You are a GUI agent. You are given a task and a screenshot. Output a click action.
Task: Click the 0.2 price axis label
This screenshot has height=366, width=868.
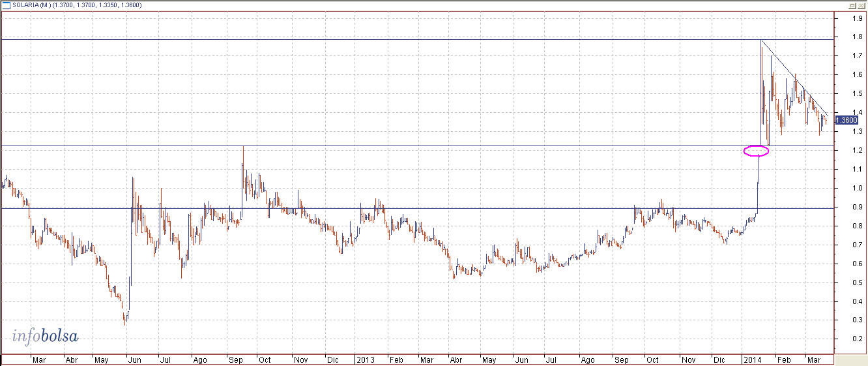[857, 340]
